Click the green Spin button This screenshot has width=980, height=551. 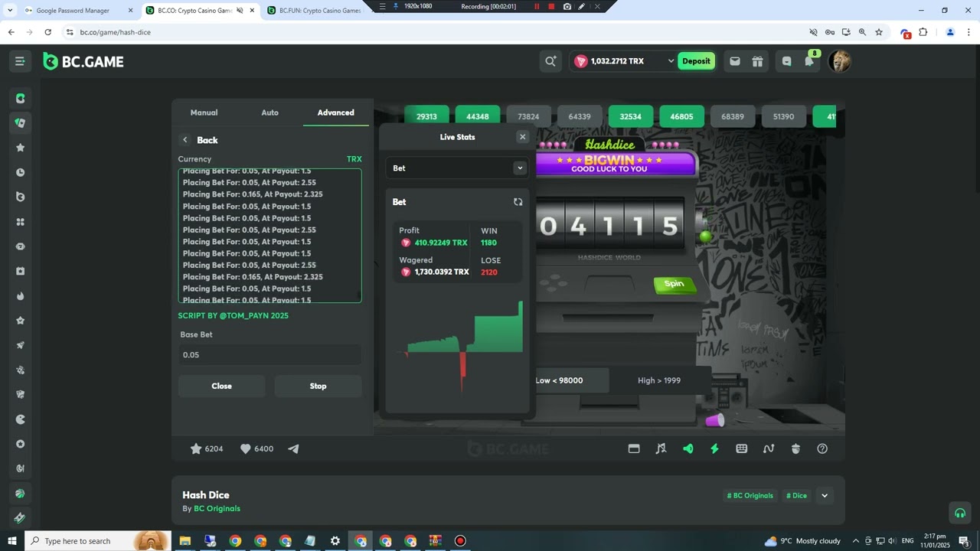(674, 284)
